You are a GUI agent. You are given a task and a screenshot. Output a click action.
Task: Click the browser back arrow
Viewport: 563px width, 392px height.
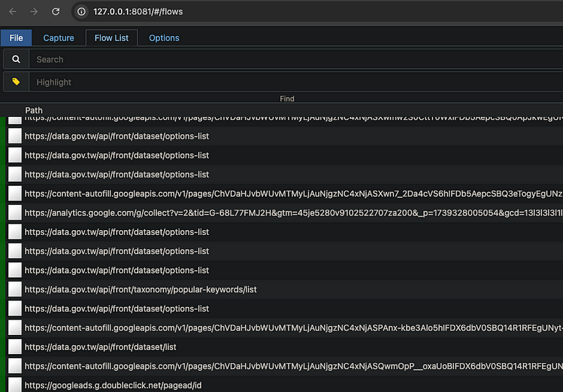pos(12,11)
